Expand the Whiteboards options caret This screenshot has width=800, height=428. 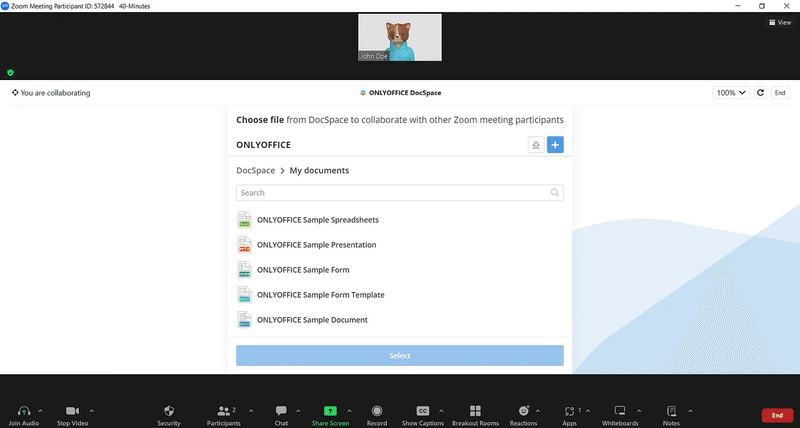[x=639, y=411]
